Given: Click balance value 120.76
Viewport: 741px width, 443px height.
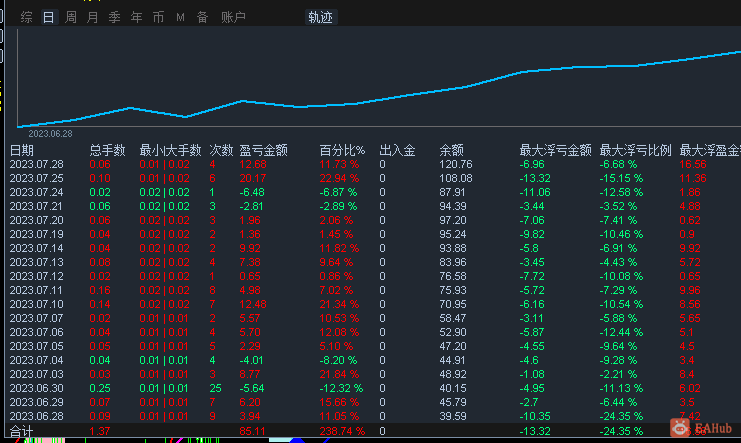Looking at the screenshot, I should [456, 165].
